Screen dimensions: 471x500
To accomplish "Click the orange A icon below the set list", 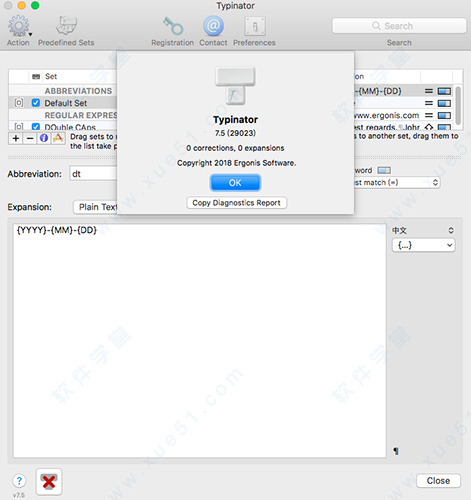I will tap(58, 138).
